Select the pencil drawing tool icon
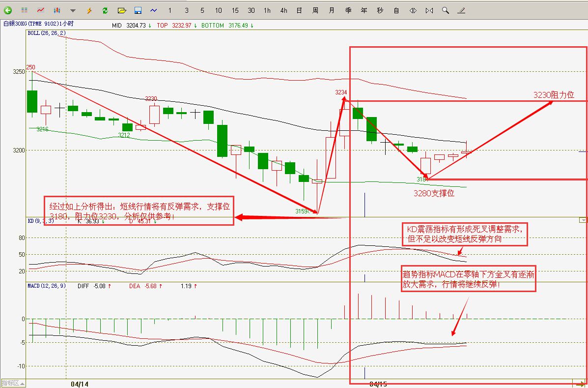The width and height of the screenshot is (588, 388). tap(461, 10)
